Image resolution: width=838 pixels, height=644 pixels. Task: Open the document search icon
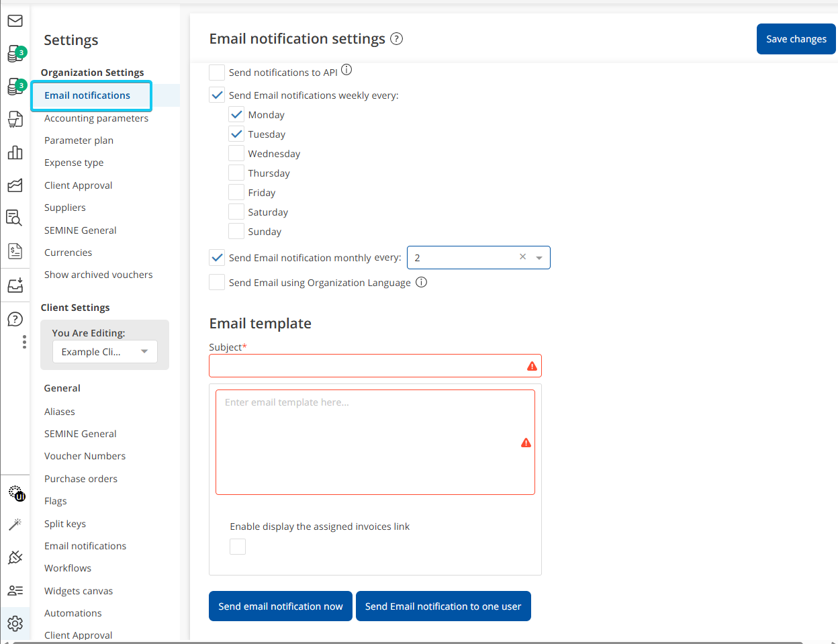(15, 218)
